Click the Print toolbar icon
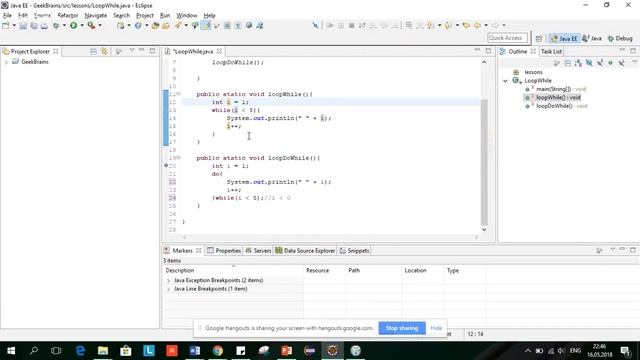 pyautogui.click(x=44, y=25)
